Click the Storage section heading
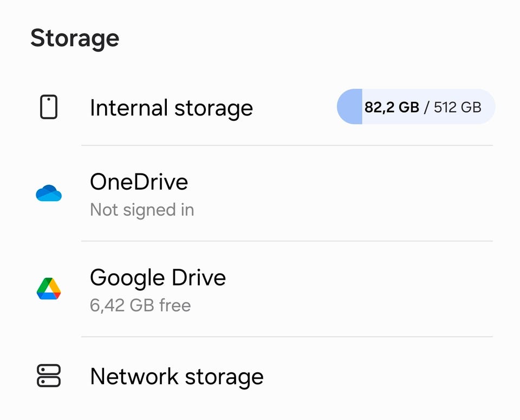Image resolution: width=520 pixels, height=420 pixels. tap(75, 38)
